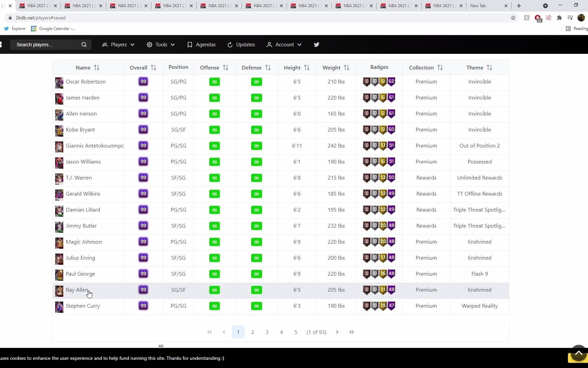Sort table by Name column

tap(97, 67)
